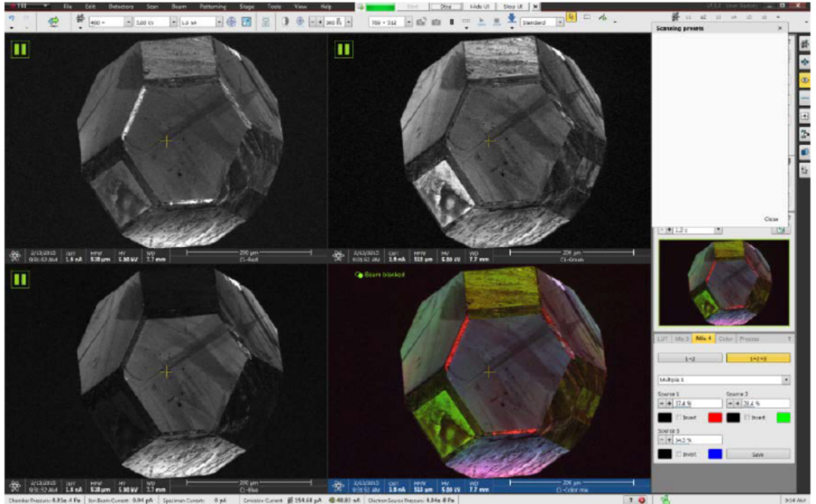Viewport: 816px width, 504px height.
Task: Open the Scan menu
Action: pos(152,7)
